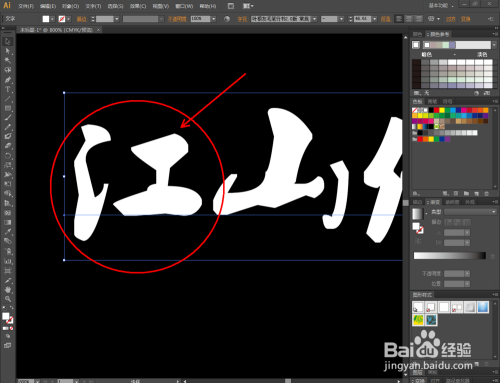Close the document tab
This screenshot has height=383, width=500.
point(98,30)
